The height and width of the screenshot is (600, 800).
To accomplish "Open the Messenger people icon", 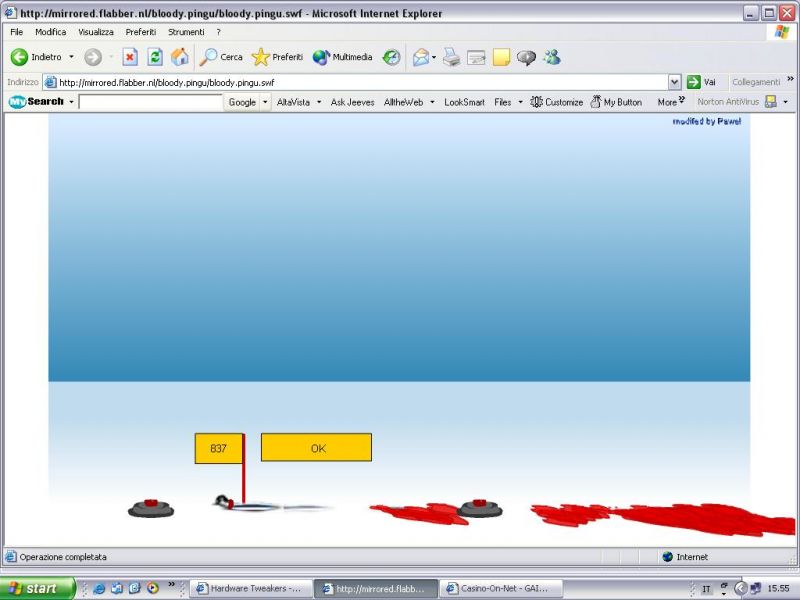I will 552,57.
